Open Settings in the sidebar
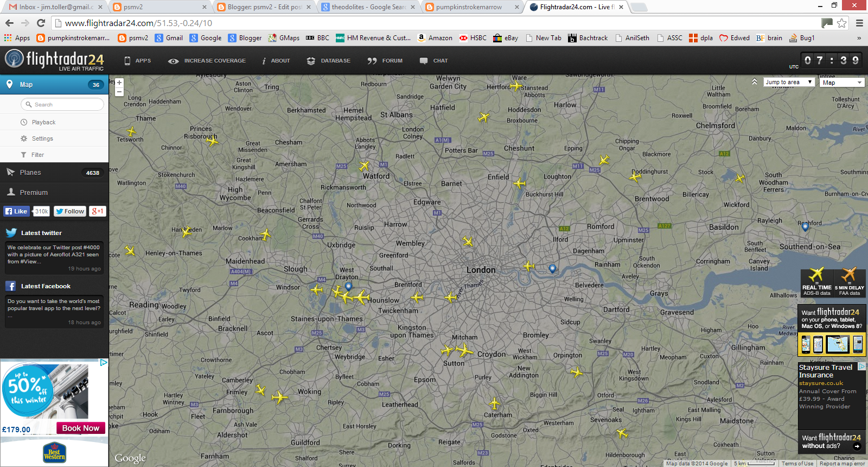The image size is (868, 467). coord(42,138)
